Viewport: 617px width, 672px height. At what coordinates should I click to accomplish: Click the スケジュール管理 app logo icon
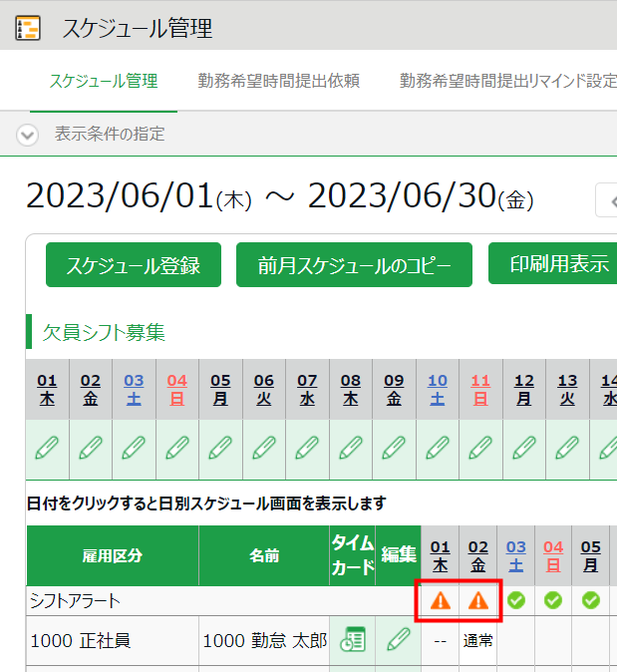click(x=28, y=28)
